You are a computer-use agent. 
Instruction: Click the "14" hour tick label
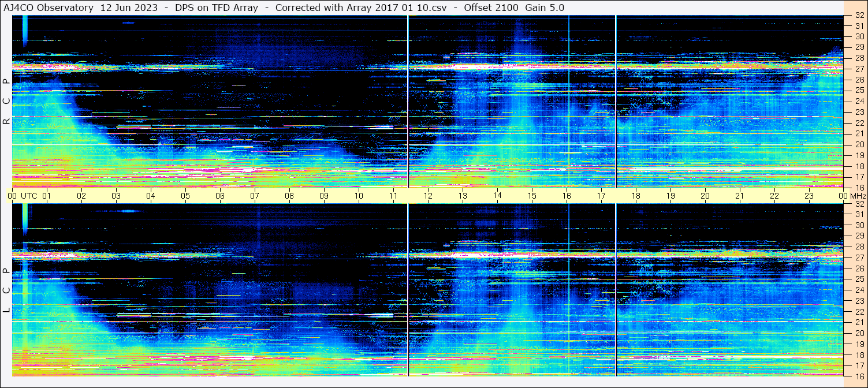click(497, 195)
